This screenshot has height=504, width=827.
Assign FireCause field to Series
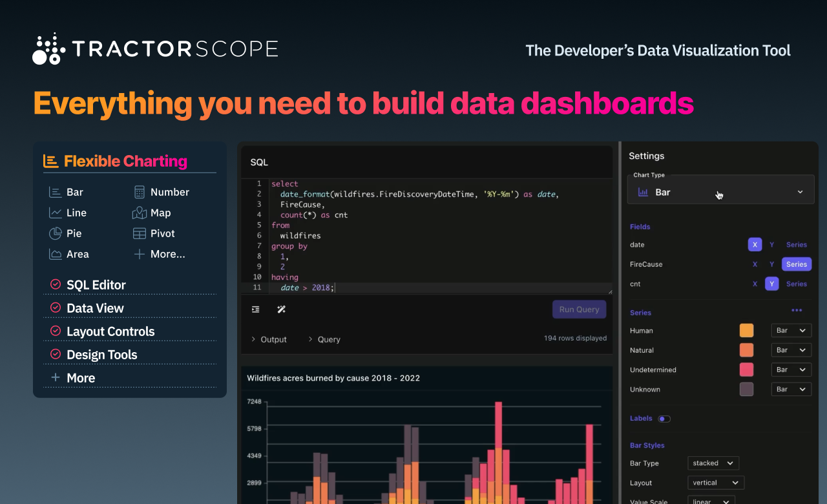pyautogui.click(x=797, y=264)
